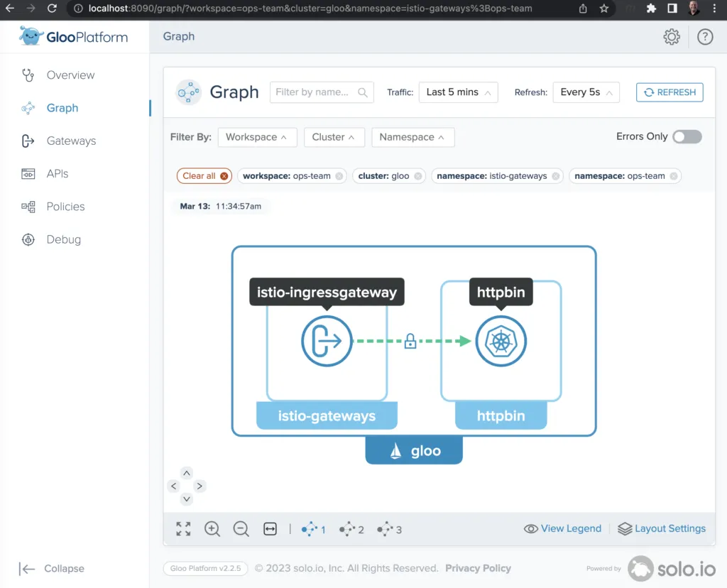This screenshot has width=727, height=588.
Task: Click the solo.io logo
Action: click(672, 569)
